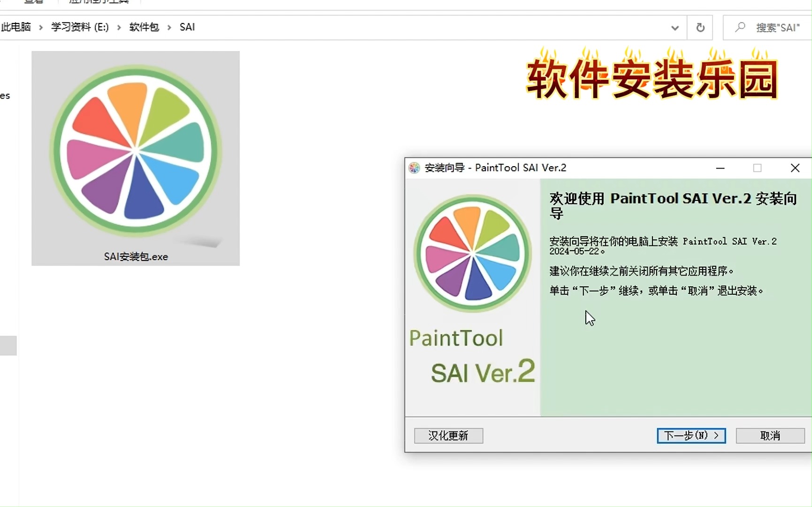The height and width of the screenshot is (507, 812).
Task: Click 下一步(N) to continue installation
Action: coord(691,436)
